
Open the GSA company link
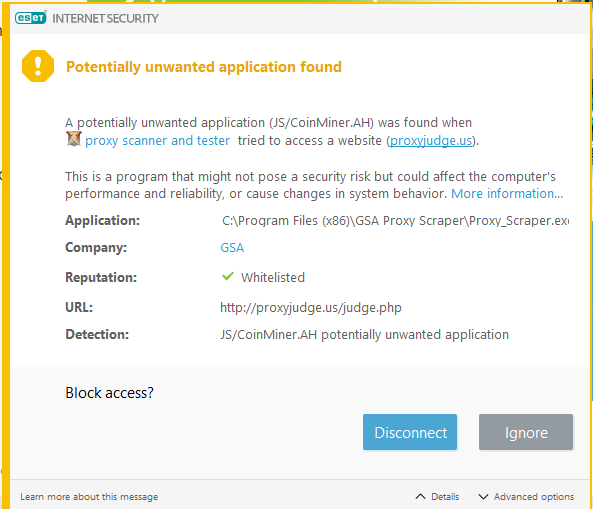pos(232,248)
